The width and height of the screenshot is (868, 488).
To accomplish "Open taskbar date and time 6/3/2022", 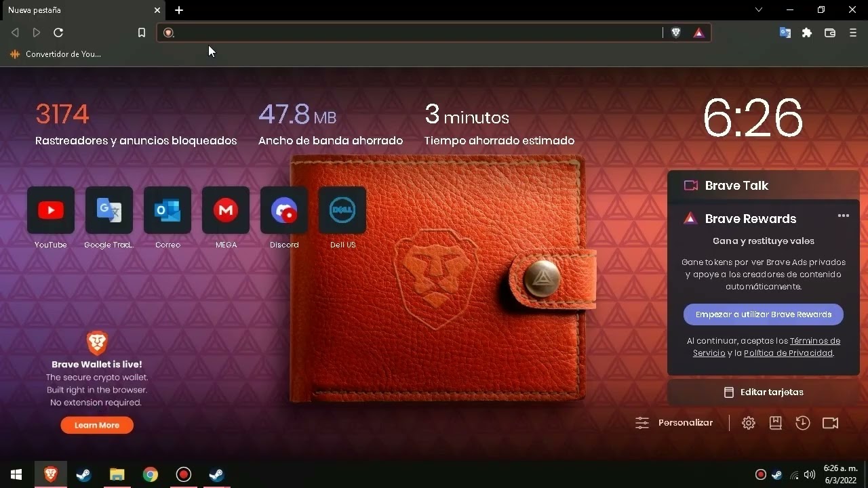I will pos(841,474).
